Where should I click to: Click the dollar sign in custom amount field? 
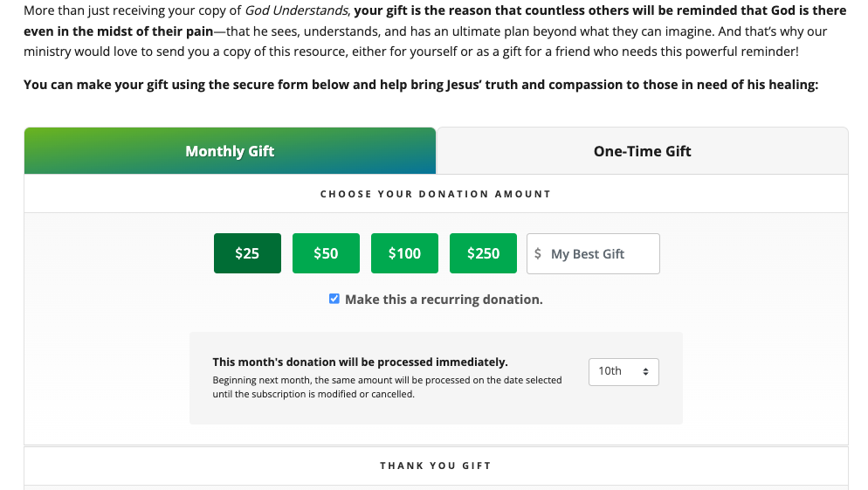pos(538,254)
